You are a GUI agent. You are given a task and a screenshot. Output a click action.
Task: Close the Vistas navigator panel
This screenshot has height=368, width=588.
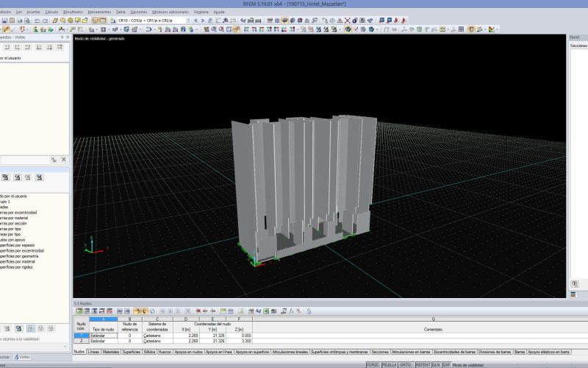coord(68,38)
